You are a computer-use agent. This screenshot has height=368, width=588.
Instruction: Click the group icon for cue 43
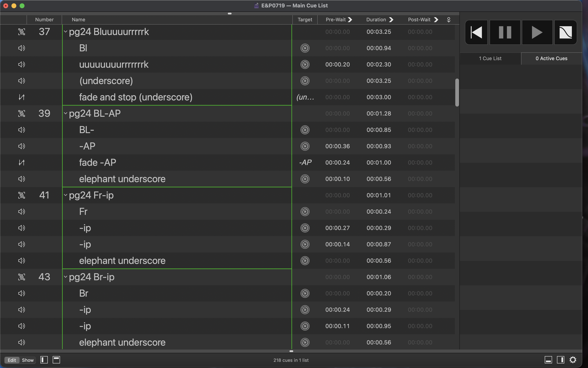click(22, 277)
